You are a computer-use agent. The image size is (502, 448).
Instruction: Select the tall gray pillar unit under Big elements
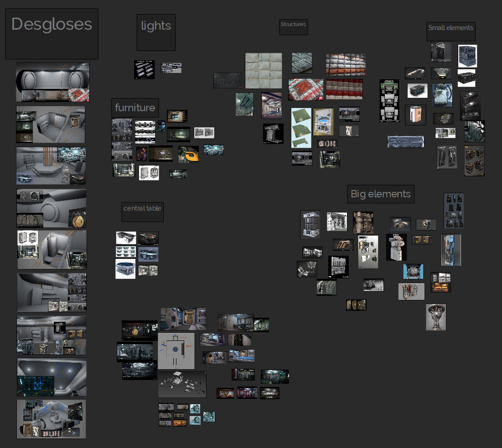point(310,225)
